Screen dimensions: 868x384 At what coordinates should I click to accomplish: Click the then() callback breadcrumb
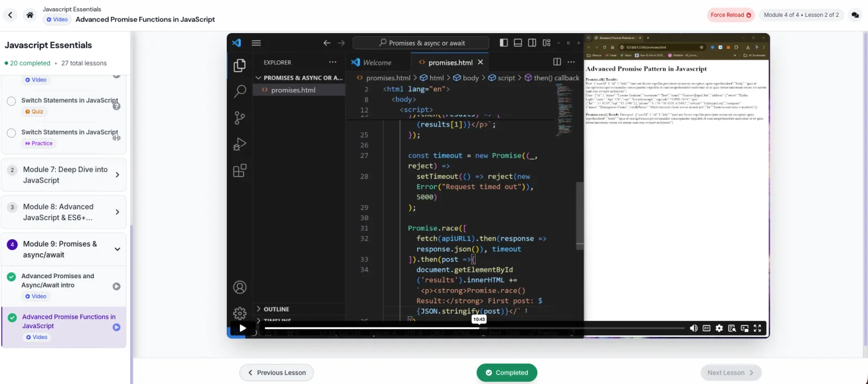pyautogui.click(x=552, y=78)
